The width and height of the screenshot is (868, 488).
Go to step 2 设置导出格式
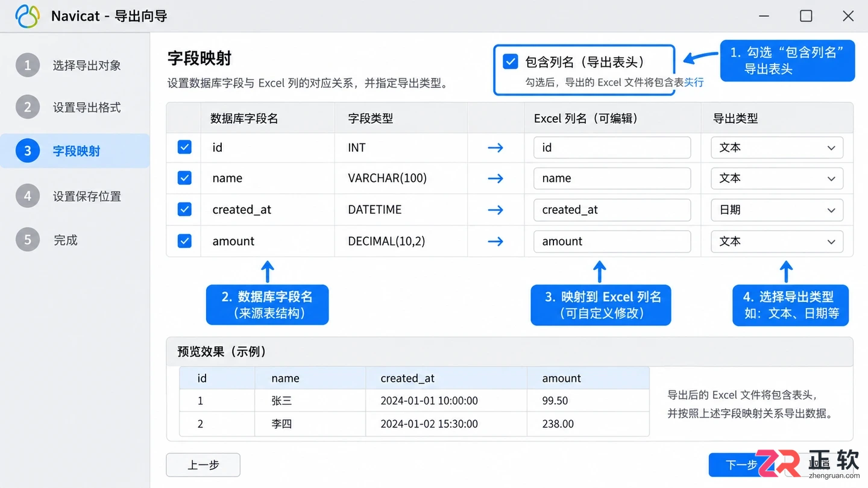click(x=75, y=107)
